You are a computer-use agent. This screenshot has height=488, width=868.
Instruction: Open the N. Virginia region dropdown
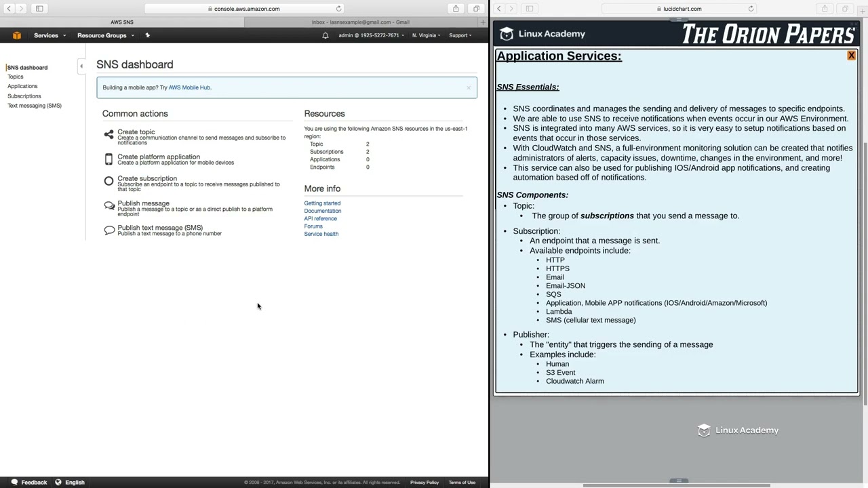click(x=426, y=35)
